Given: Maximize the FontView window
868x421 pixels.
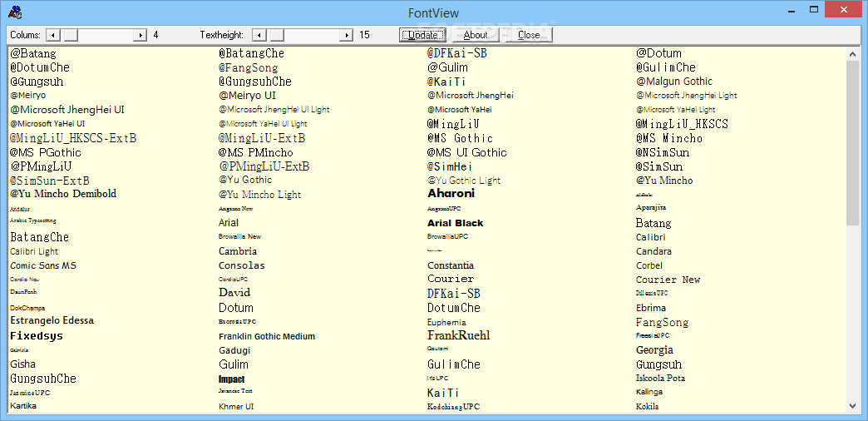Looking at the screenshot, I should (814, 9).
